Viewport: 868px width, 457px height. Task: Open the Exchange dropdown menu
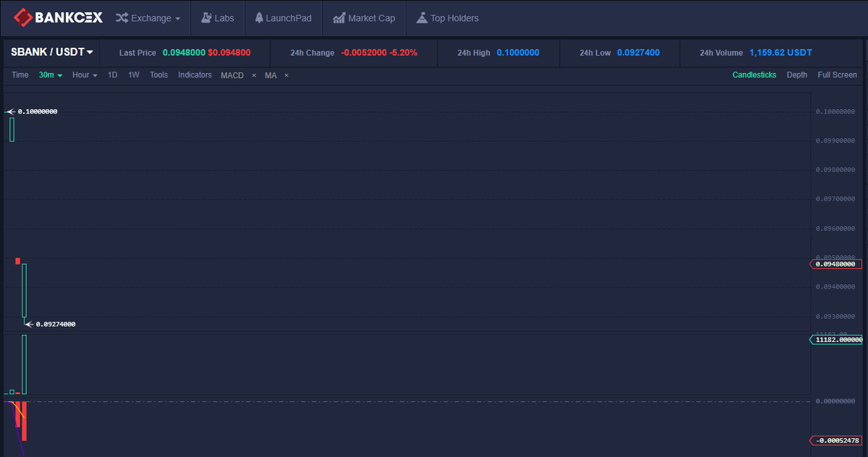coord(148,18)
